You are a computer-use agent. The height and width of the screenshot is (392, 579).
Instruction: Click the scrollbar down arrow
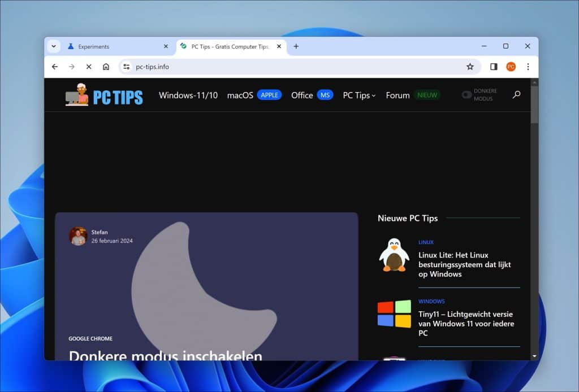click(534, 356)
